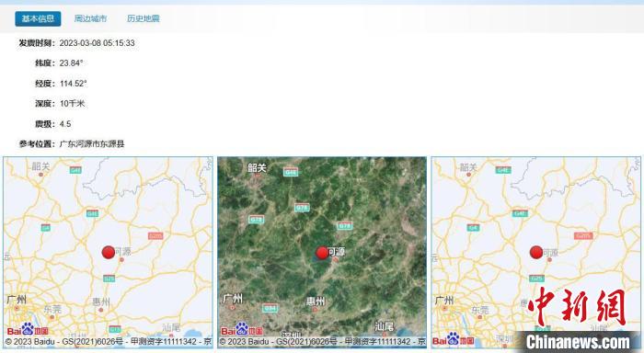Click the 东莞 label on left map

click(x=52, y=309)
